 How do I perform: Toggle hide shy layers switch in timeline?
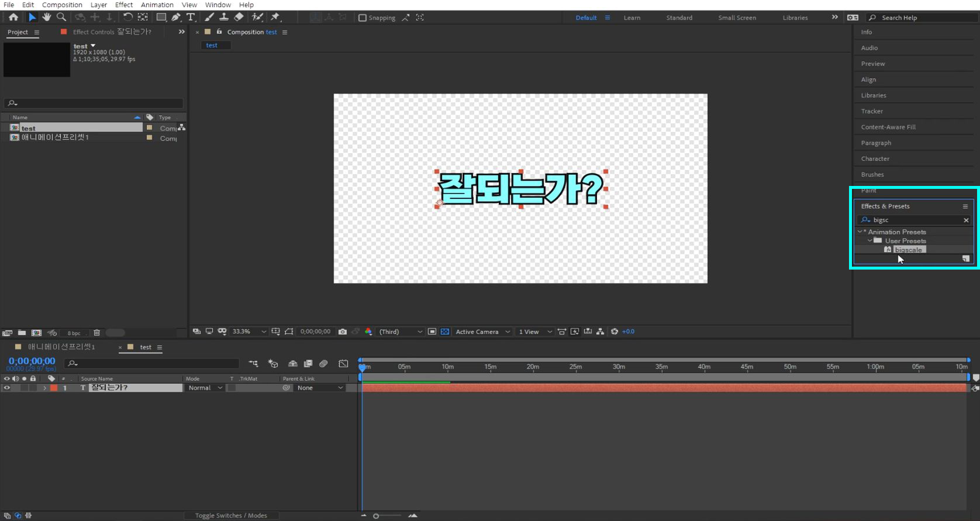[293, 364]
